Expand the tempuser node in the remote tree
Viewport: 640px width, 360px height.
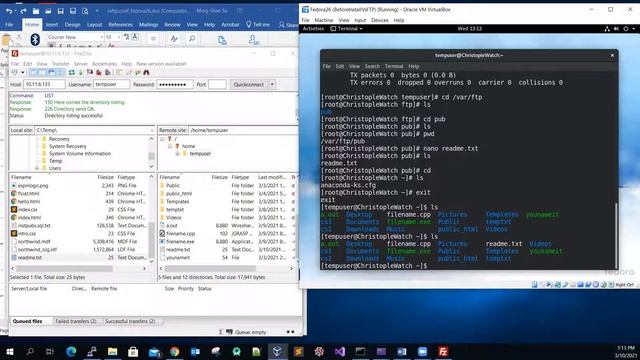pyautogui.click(x=178, y=153)
